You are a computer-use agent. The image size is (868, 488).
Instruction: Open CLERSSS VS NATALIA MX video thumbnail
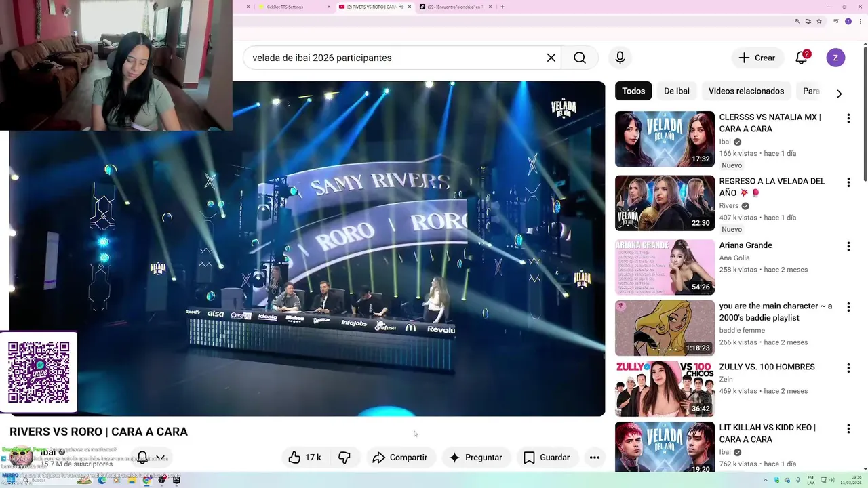665,139
